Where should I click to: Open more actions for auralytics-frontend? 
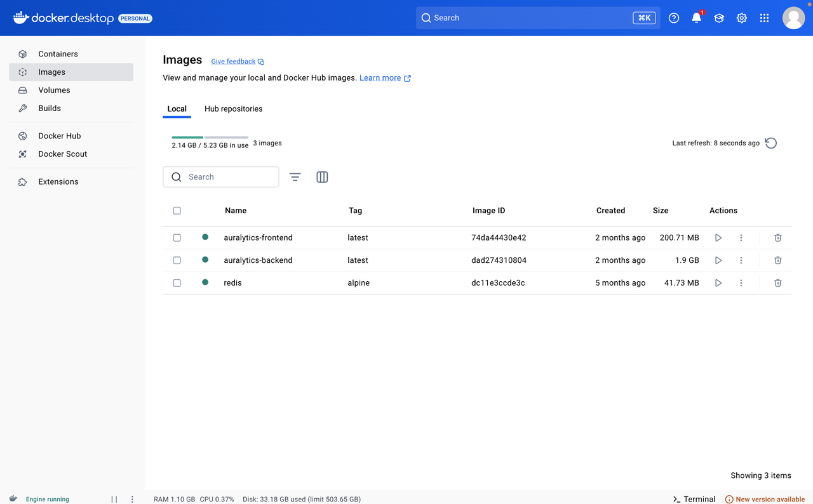pos(741,237)
